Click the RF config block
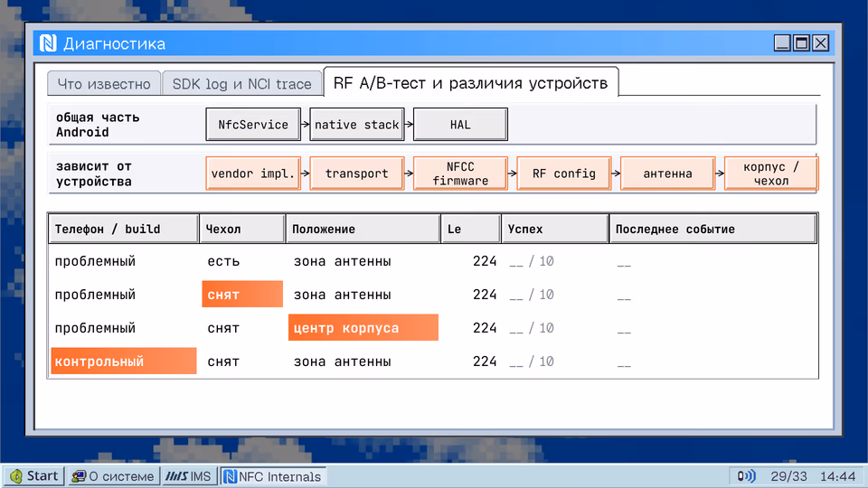The image size is (868, 488). pos(563,174)
